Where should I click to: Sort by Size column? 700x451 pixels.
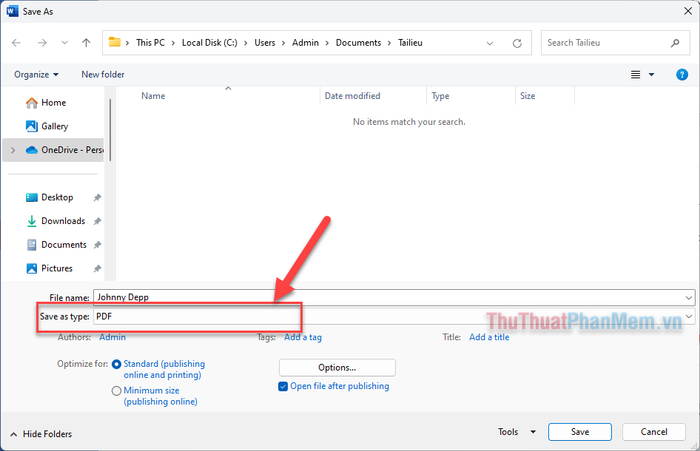pyautogui.click(x=527, y=96)
